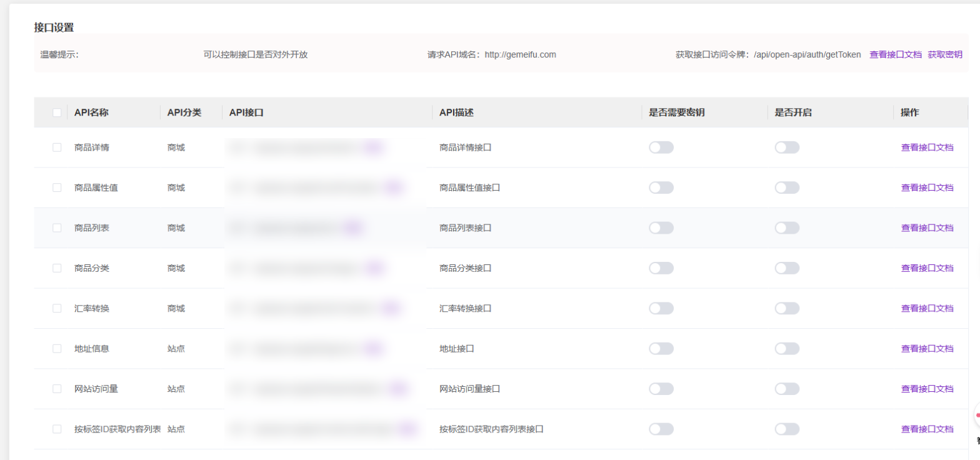Image resolution: width=980 pixels, height=460 pixels.
Task: Click the 汇率转换接口 description
Action: [466, 308]
